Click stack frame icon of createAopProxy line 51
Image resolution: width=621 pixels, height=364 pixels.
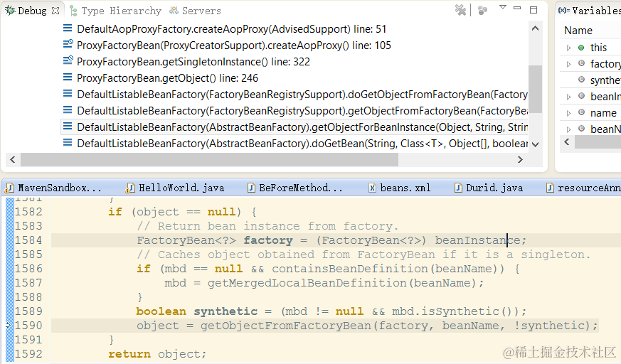[x=68, y=28]
